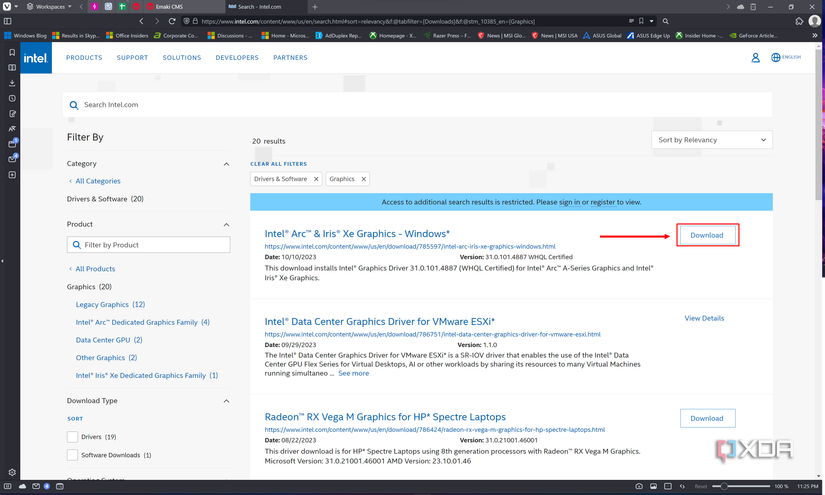Open the Support menu
Screen dimensions: 825x495
pyautogui.click(x=132, y=58)
